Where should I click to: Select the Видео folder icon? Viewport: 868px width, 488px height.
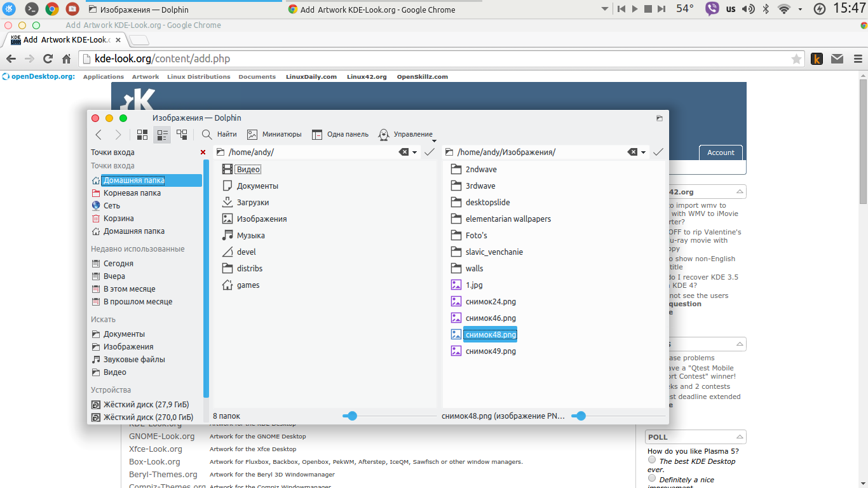pyautogui.click(x=227, y=169)
